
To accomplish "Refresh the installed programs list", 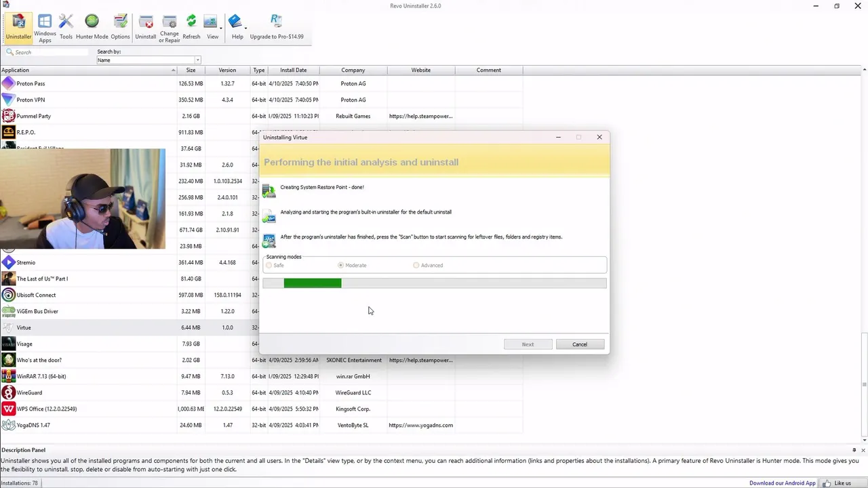I will [x=191, y=28].
